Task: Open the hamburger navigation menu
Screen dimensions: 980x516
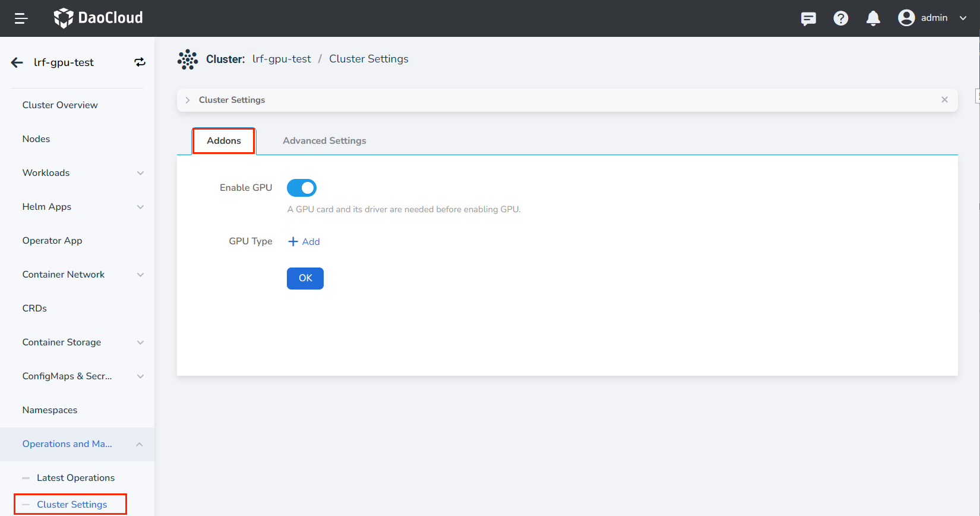Action: click(x=21, y=18)
